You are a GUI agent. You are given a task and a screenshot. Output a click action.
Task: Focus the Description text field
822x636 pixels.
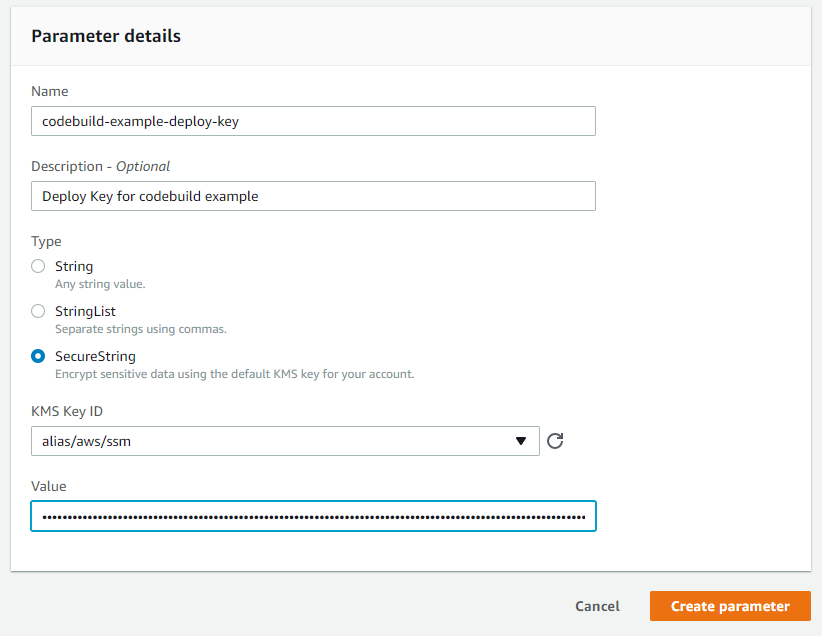[313, 196]
